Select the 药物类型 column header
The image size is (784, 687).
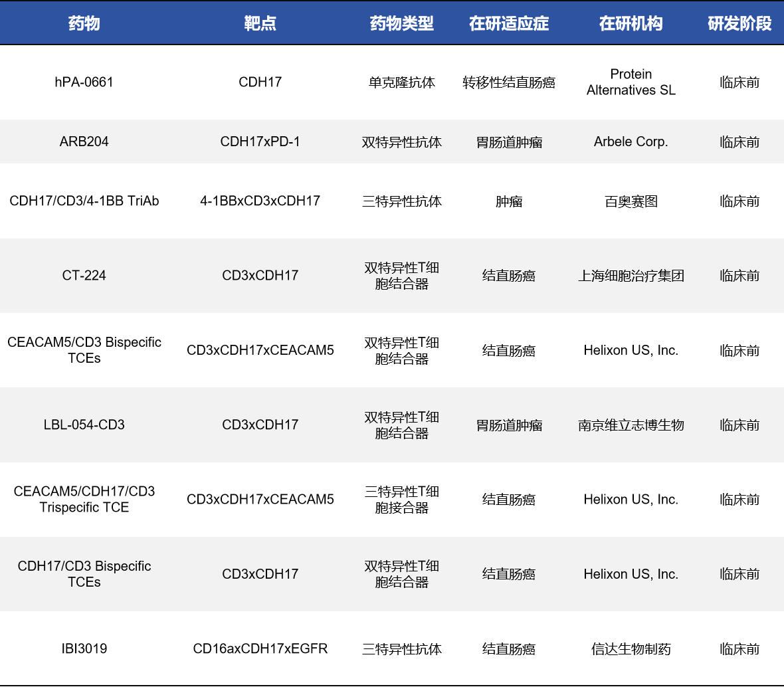401,23
